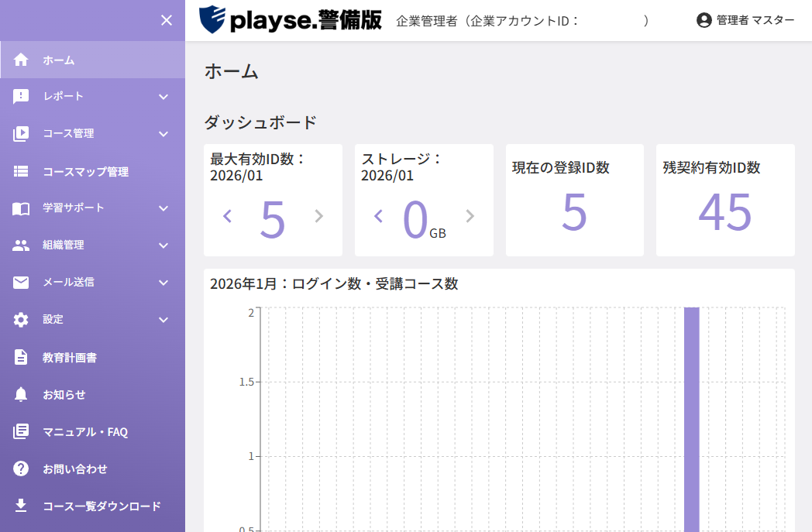Click the playse shield logo

212,19
